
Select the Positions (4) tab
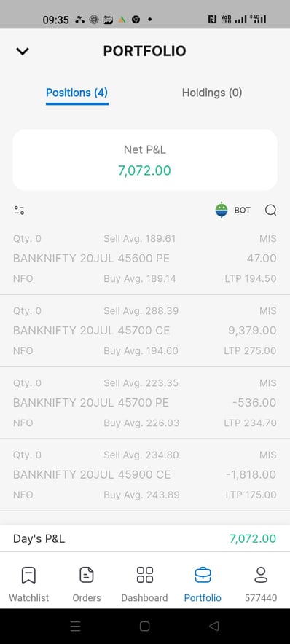click(x=77, y=93)
